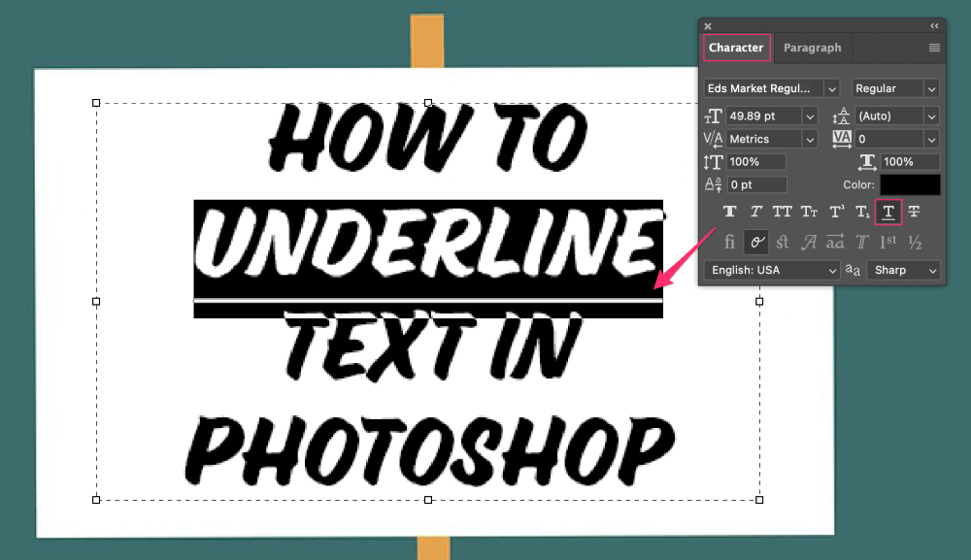The image size is (971, 560).
Task: Click the tracking value field
Action: tap(889, 139)
